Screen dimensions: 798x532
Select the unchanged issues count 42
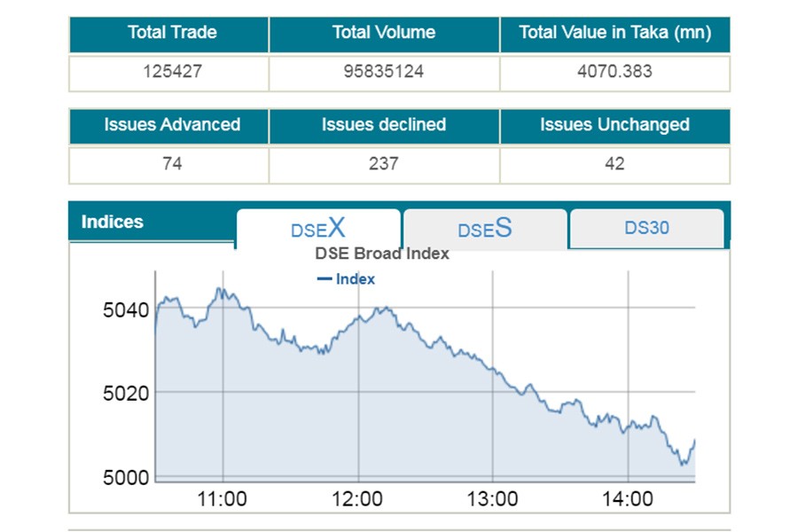click(615, 164)
